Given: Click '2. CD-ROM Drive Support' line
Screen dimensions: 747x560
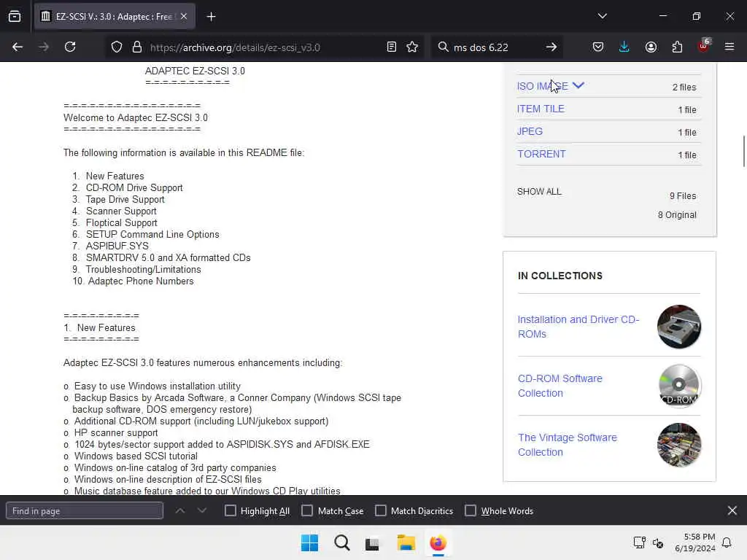Looking at the screenshot, I should pyautogui.click(x=127, y=187).
